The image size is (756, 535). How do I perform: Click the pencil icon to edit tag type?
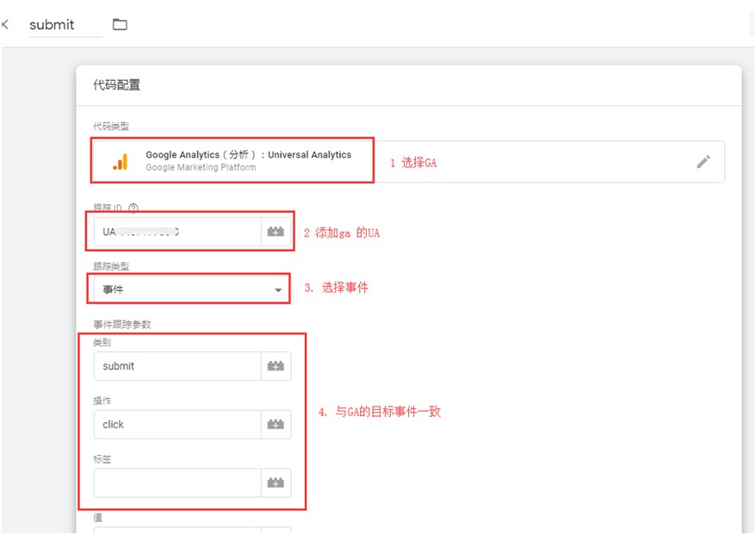click(703, 162)
